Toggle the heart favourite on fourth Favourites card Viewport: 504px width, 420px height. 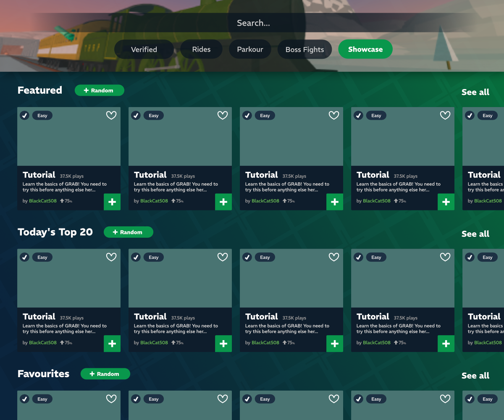[x=445, y=399]
